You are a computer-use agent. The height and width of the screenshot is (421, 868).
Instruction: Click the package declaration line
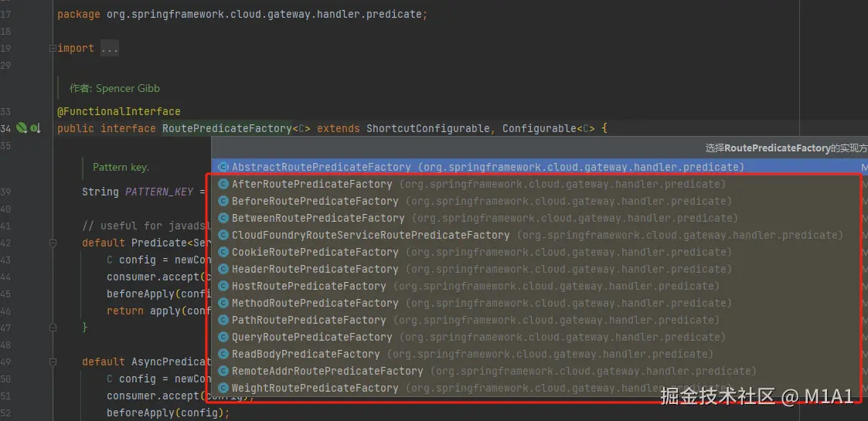coord(243,15)
